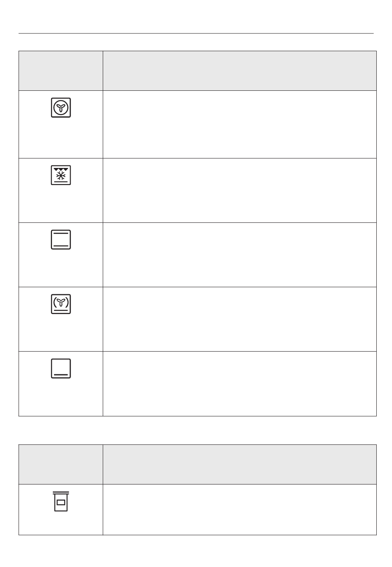The width and height of the screenshot is (392, 567).
Task: Click the circled fan oven function icon
Action: tap(61, 108)
